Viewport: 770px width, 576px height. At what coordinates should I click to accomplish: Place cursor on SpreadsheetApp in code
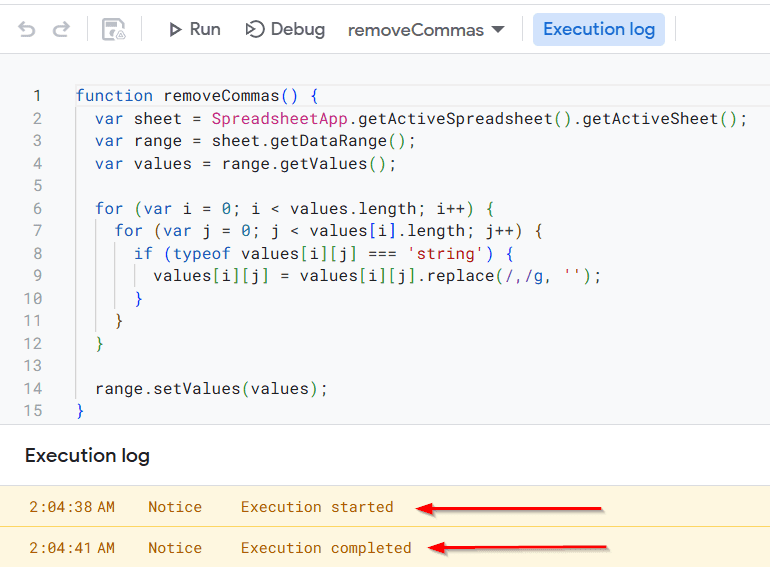point(279,119)
